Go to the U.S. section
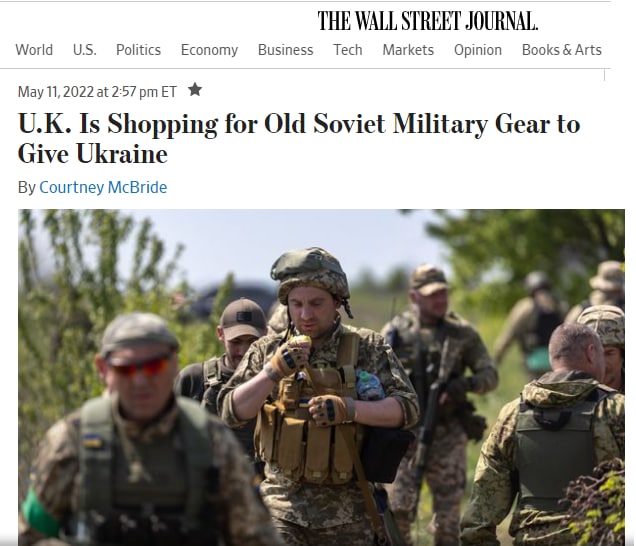 [x=84, y=50]
